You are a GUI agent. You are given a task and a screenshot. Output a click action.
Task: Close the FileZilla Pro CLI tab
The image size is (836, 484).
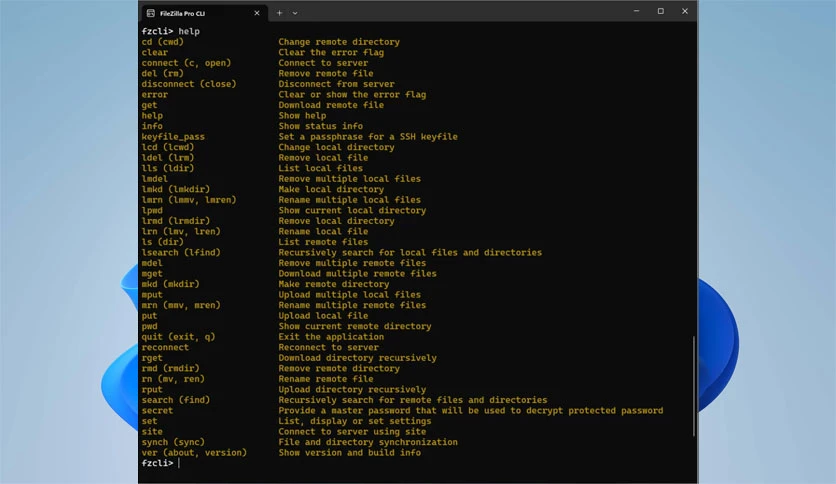[257, 13]
